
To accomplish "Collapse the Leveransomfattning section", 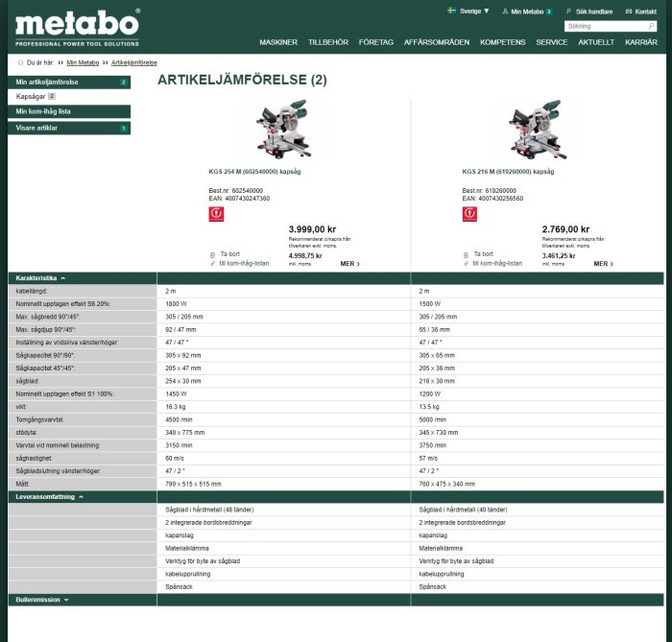I will 49,497.
